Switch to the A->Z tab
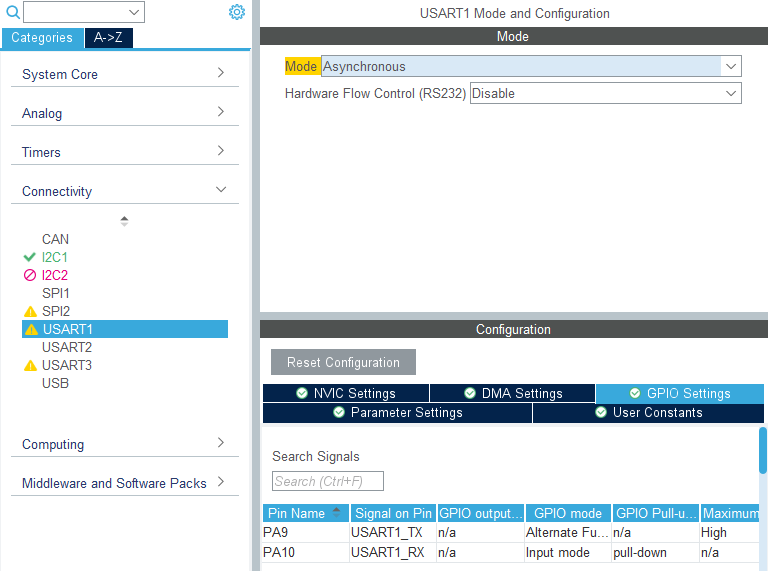 tap(108, 38)
